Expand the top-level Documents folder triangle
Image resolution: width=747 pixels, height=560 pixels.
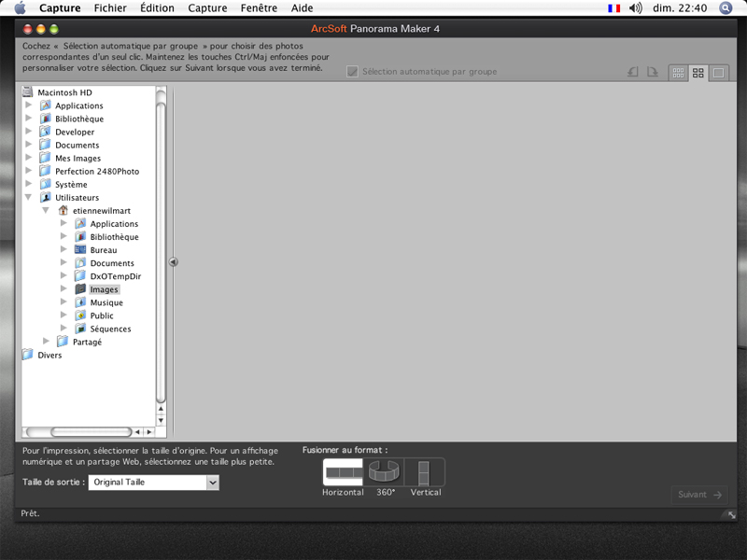(29, 144)
